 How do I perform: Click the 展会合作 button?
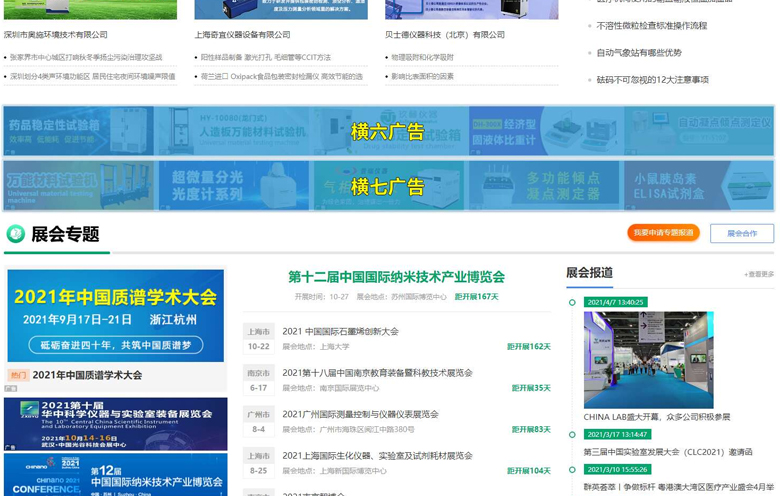click(741, 233)
